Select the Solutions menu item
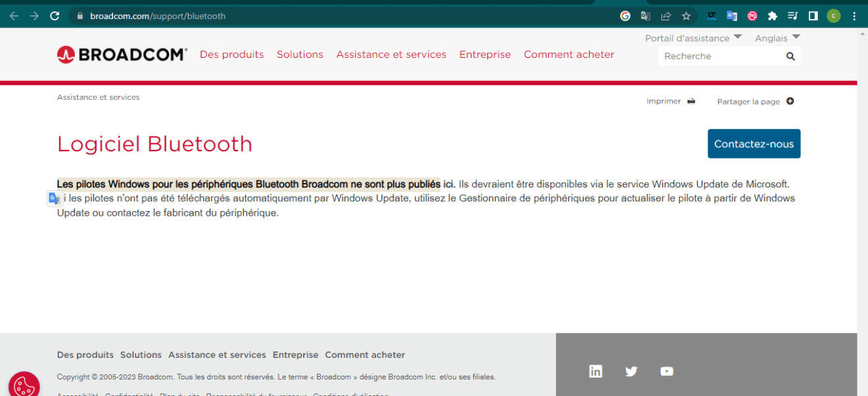 click(x=300, y=55)
